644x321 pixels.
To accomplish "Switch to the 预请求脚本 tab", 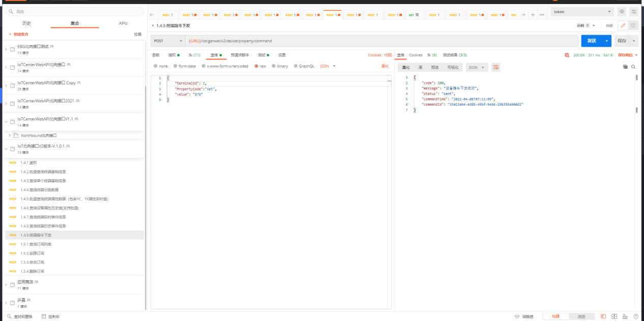I will coord(240,55).
